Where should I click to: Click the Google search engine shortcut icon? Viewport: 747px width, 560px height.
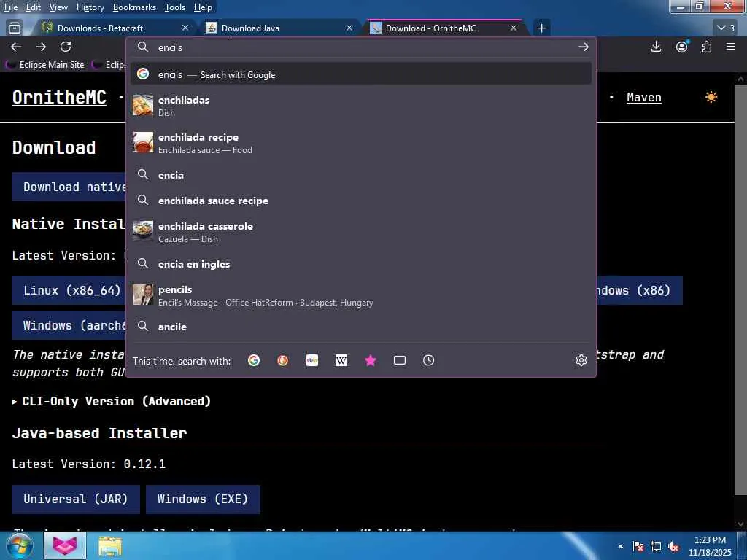[x=254, y=360]
